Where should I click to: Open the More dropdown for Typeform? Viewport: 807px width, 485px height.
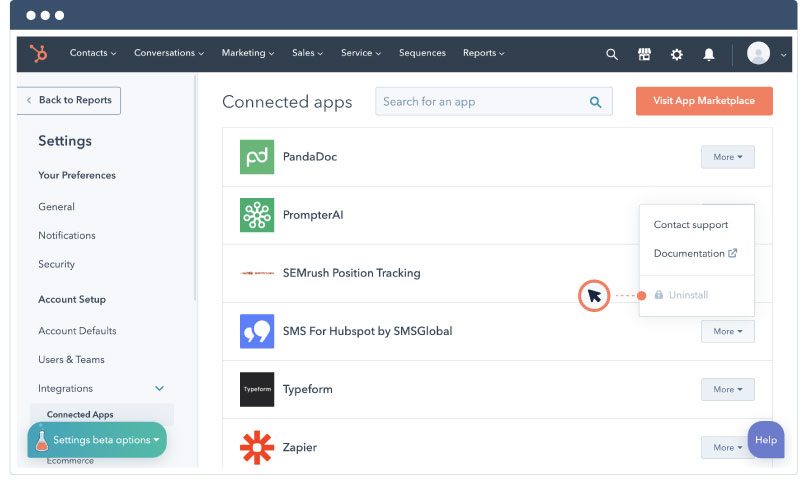point(728,390)
